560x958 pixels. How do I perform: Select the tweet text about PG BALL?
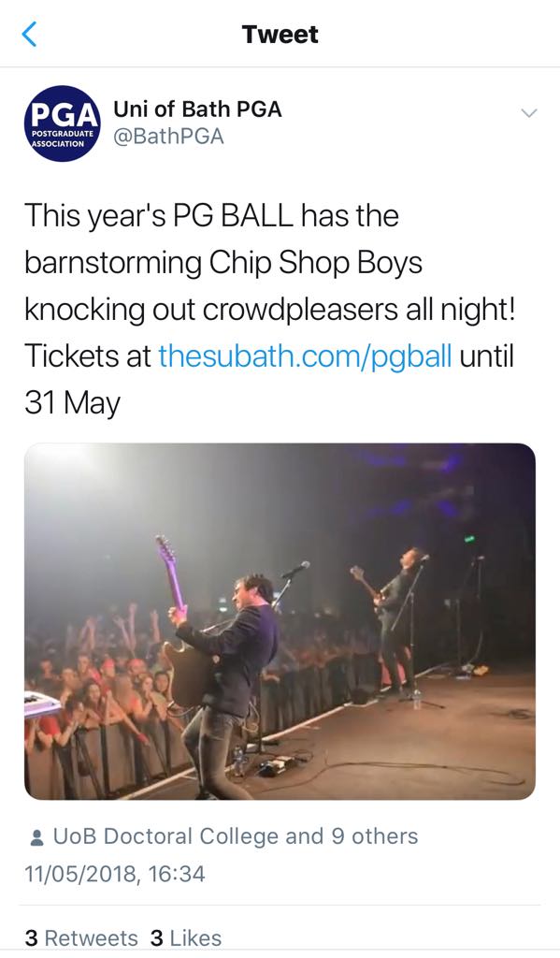tap(270, 309)
